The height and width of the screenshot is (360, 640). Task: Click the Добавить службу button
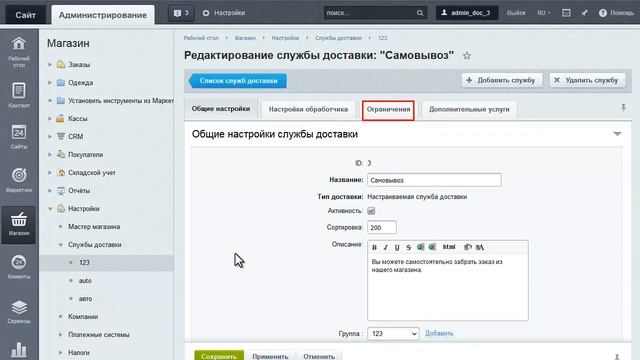click(x=501, y=80)
